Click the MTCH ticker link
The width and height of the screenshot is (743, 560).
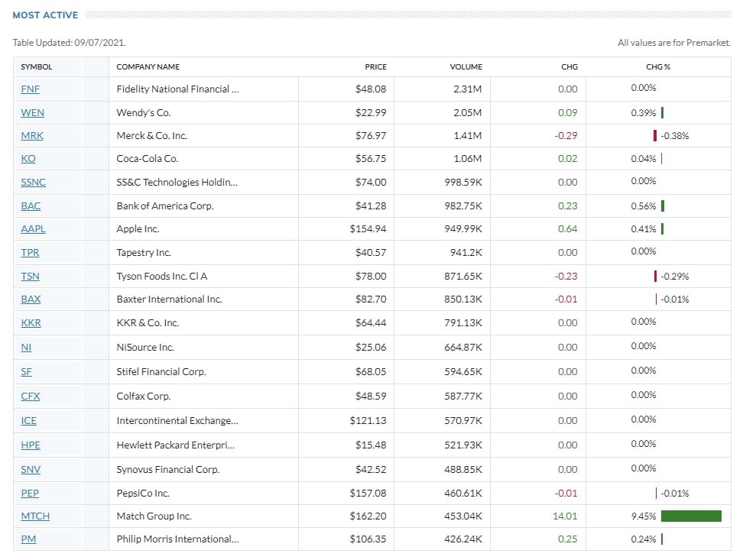click(x=35, y=516)
